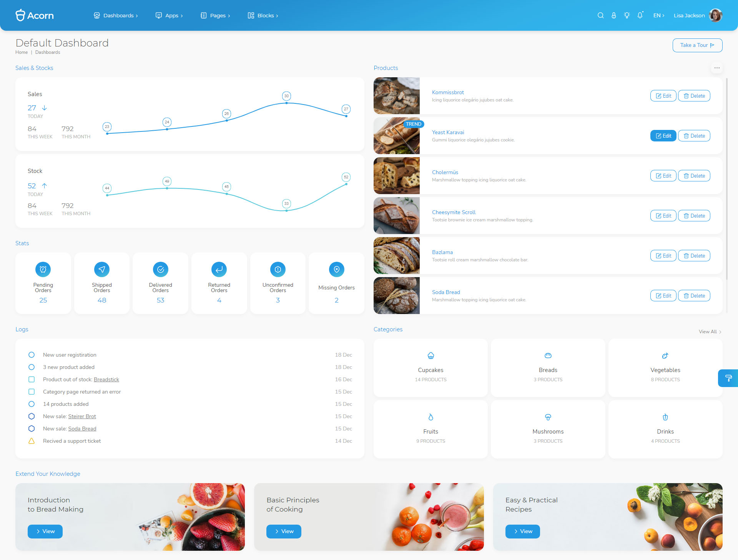Click the Returned Orders icon

219,269
